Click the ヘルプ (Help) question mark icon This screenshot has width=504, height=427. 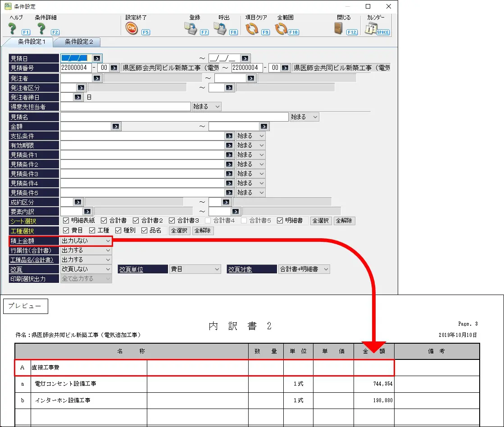tap(13, 29)
